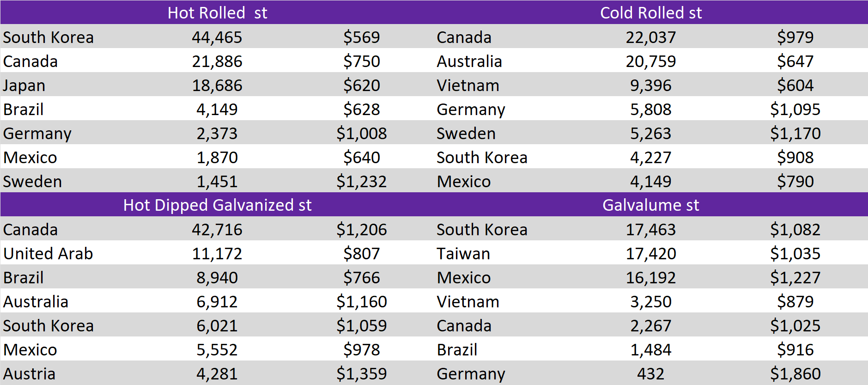Click Austria in Hot Dipped Galvanized
The image size is (868, 385).
30,373
